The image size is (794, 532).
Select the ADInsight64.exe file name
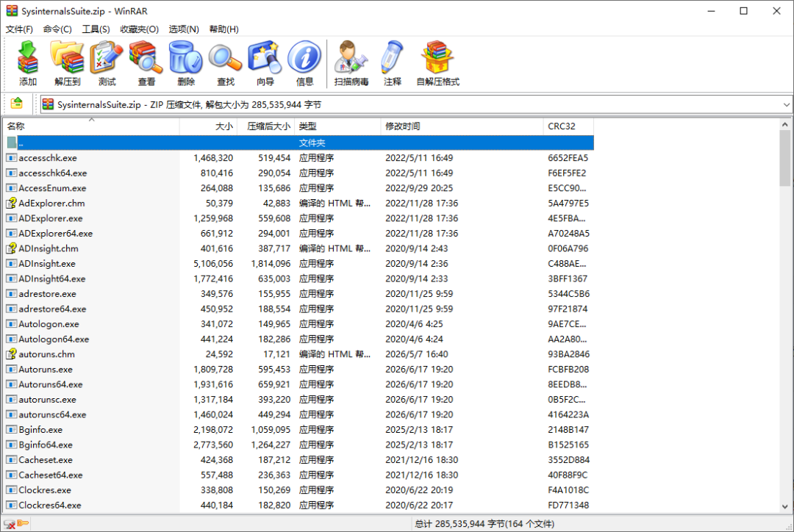point(52,279)
